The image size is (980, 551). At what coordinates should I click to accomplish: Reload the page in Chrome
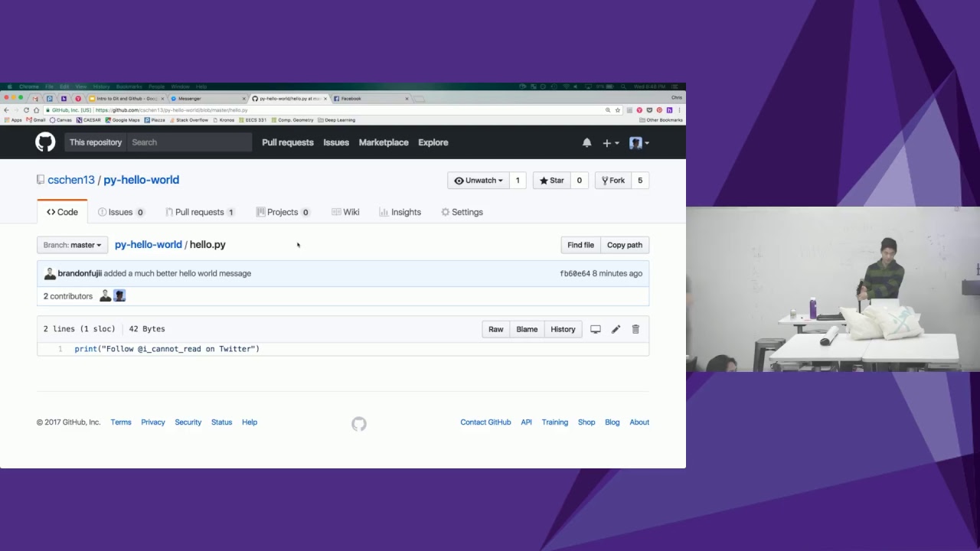coord(26,110)
